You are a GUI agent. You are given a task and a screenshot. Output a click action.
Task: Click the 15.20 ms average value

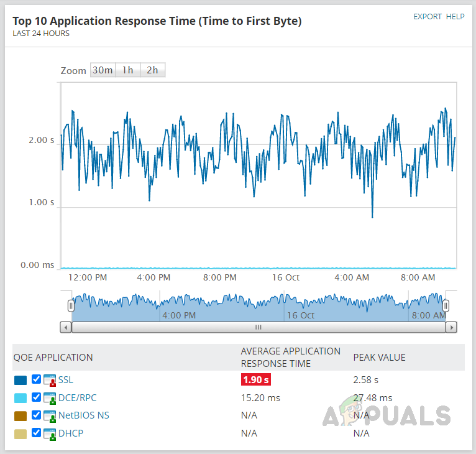(260, 398)
